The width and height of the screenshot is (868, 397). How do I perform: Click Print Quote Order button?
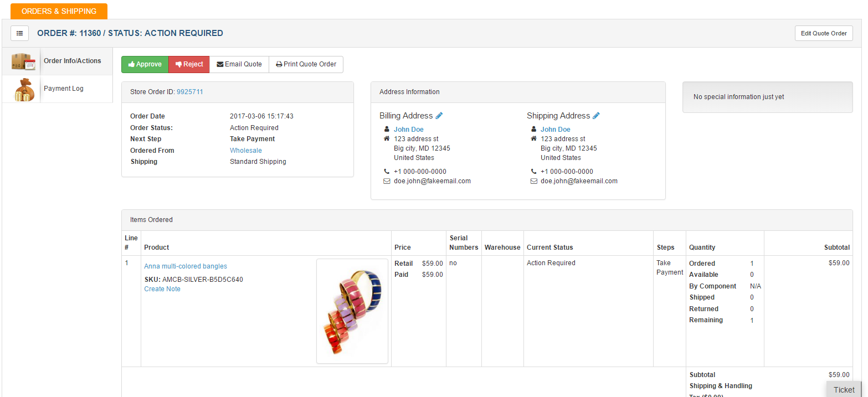coord(306,64)
